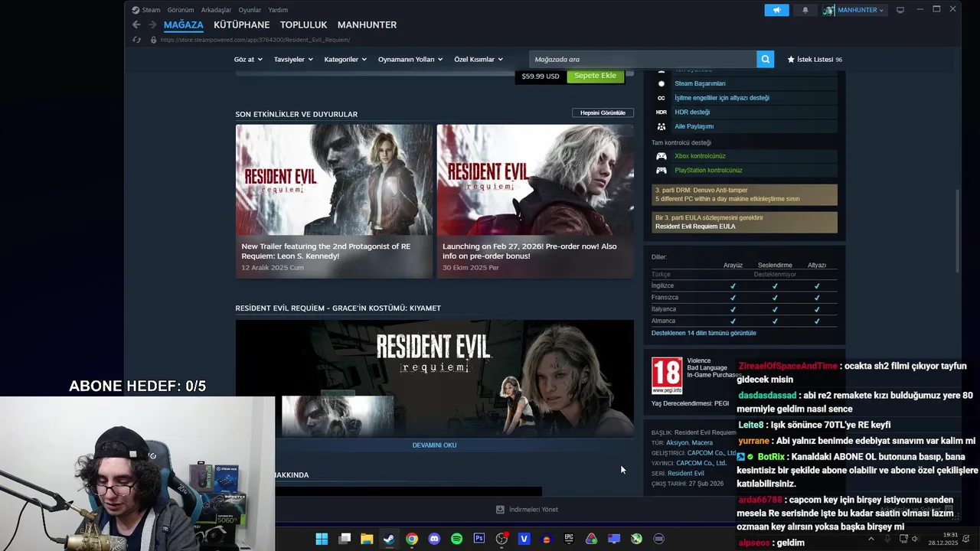Open Discord from the taskbar
The width and height of the screenshot is (980, 551).
coord(434,539)
